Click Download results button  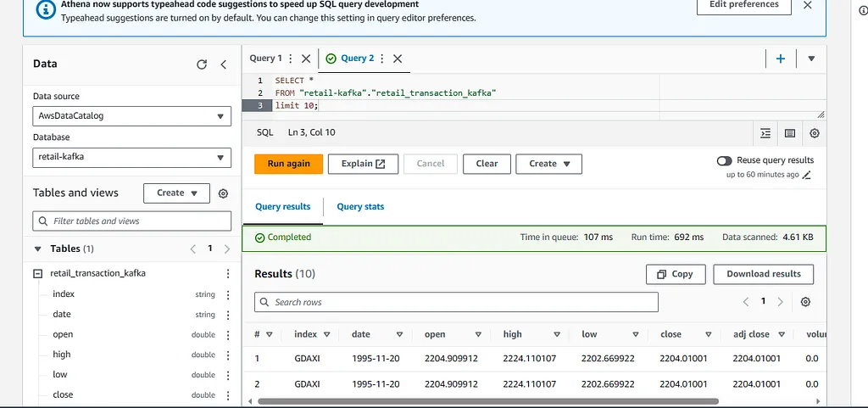[x=764, y=273]
